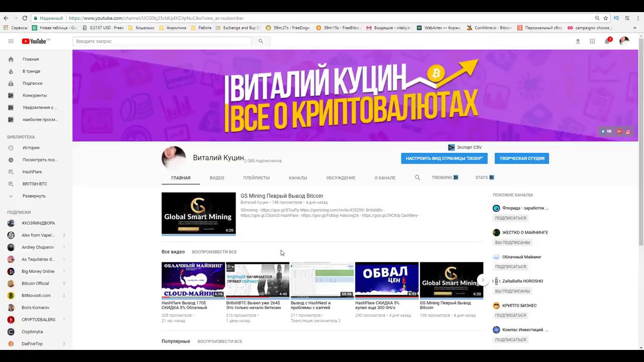Bookmark this page with the star
Image resolution: width=644 pixels, height=362 pixels.
(606, 18)
